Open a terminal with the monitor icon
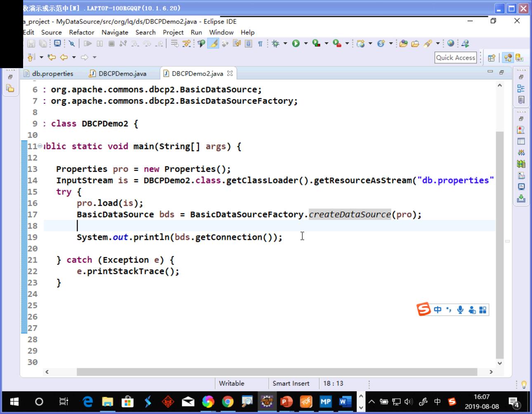The width and height of the screenshot is (532, 414). pos(57,43)
